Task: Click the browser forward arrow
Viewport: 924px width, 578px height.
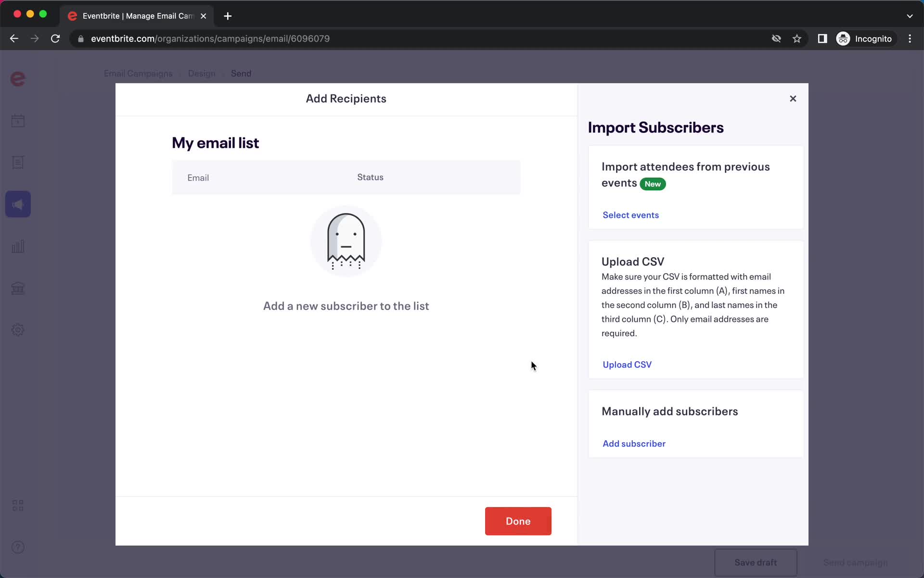Action: [x=35, y=39]
